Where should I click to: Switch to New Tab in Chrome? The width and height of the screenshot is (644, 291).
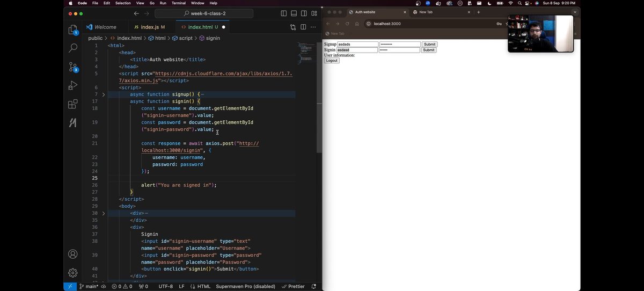click(442, 12)
